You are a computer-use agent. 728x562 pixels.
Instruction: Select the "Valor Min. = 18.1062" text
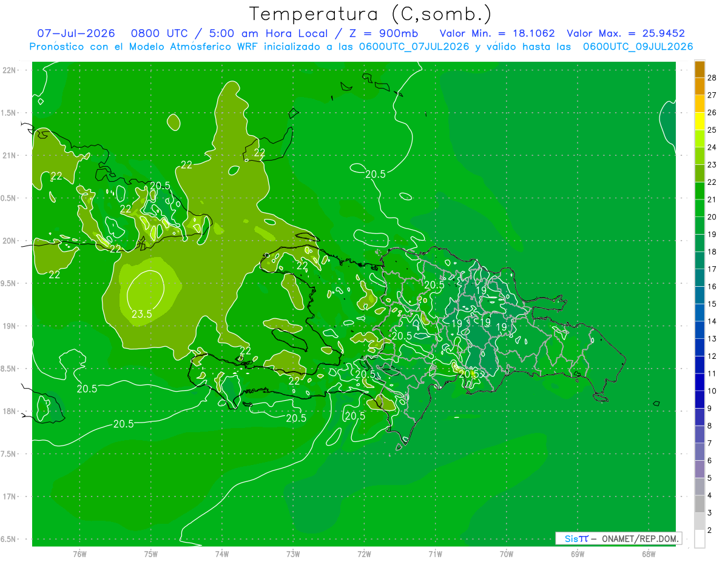[497, 33]
